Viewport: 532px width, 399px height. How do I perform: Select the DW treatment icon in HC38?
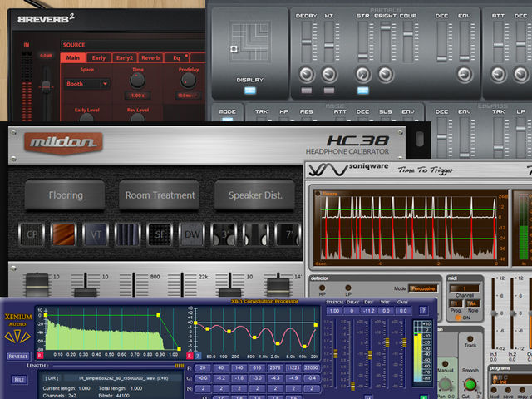pyautogui.click(x=192, y=234)
